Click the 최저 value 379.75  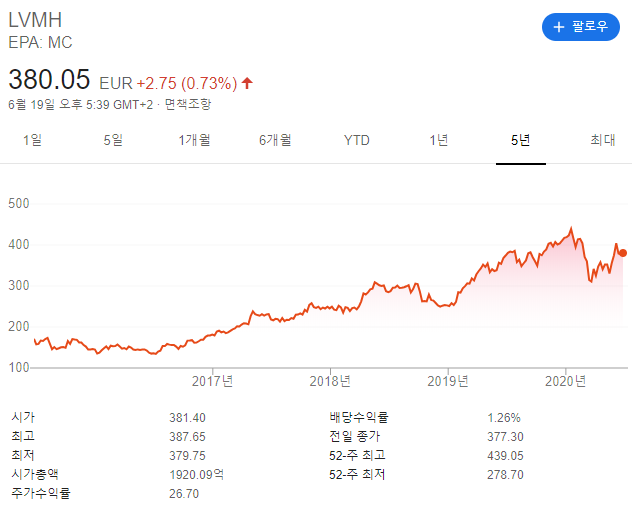[187, 456]
